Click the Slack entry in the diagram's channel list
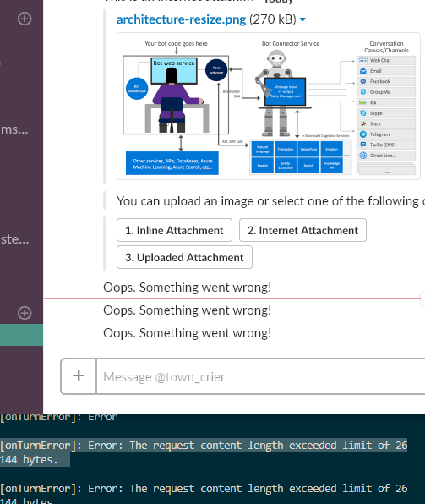The image size is (425, 504). [x=386, y=123]
